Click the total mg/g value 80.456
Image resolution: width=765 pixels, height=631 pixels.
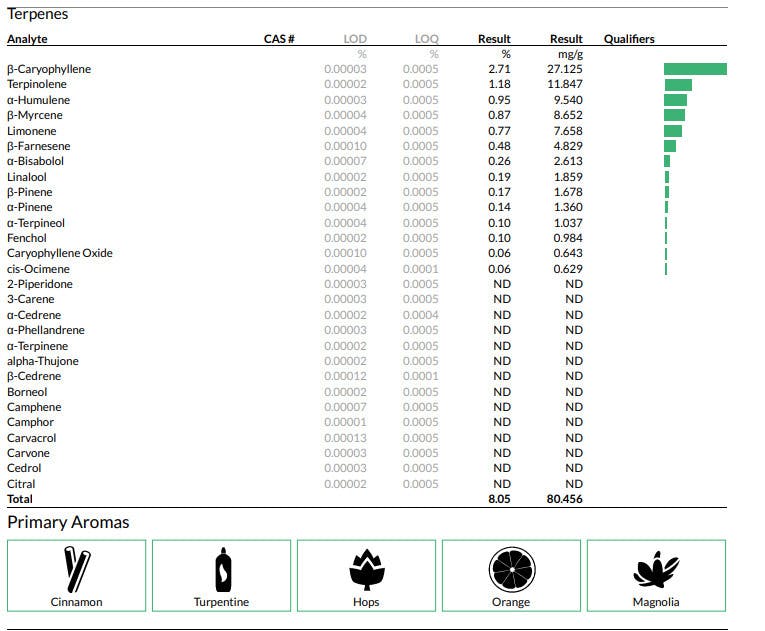(564, 499)
